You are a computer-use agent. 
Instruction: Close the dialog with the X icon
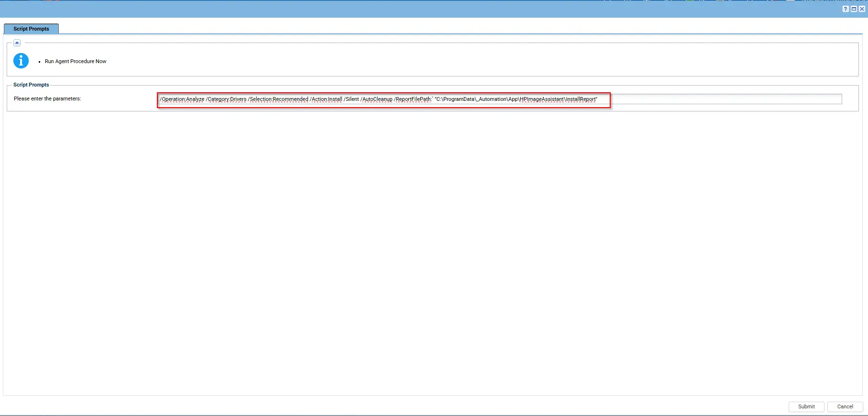pos(862,9)
